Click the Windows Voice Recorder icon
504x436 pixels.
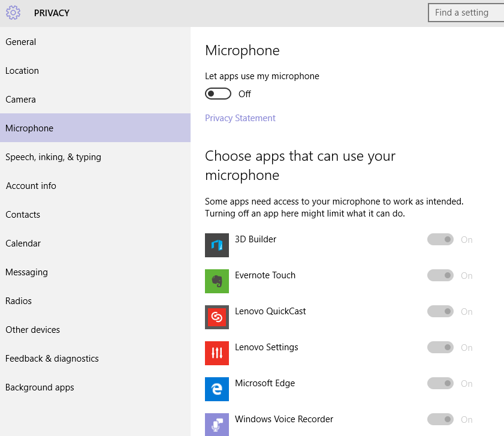[x=217, y=425]
